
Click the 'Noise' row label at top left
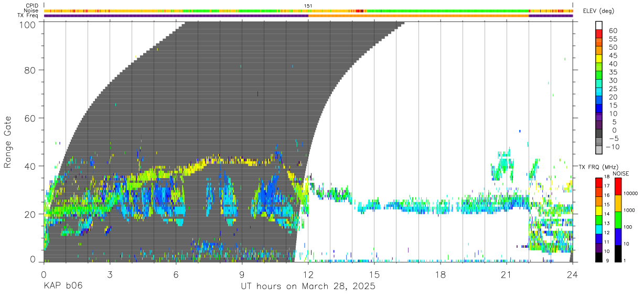(x=31, y=10)
